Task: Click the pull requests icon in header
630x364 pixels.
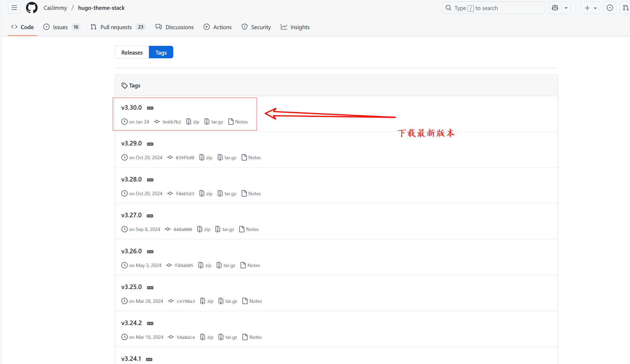Action: [x=625, y=8]
